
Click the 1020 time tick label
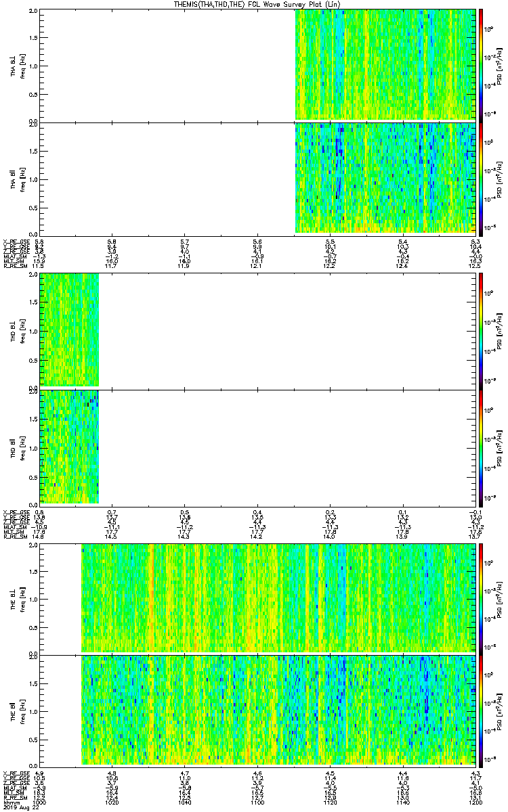112,803
